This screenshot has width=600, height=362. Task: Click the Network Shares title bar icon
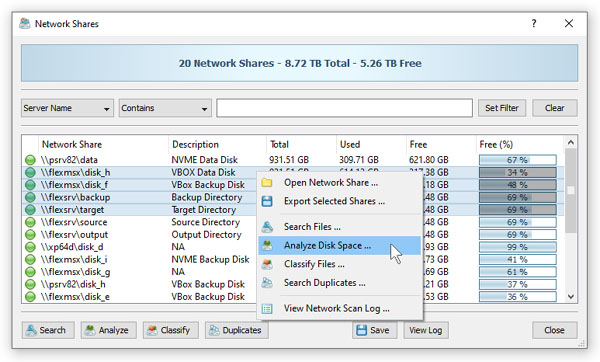[25, 24]
